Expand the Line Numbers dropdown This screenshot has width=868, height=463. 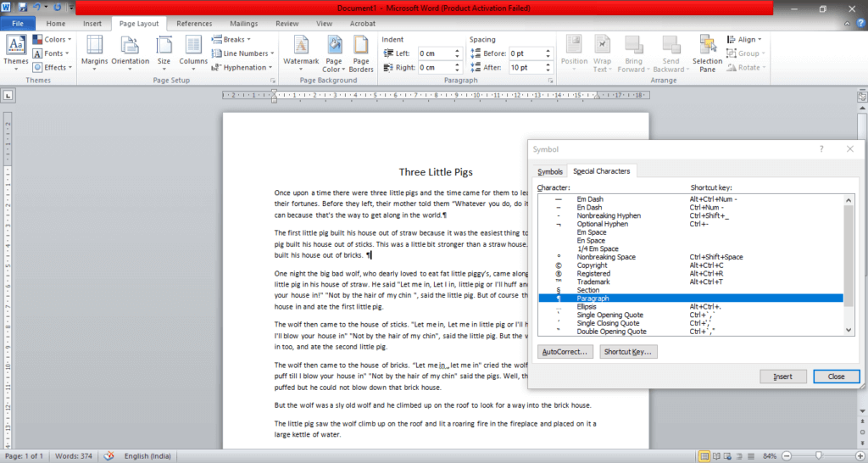tap(246, 53)
